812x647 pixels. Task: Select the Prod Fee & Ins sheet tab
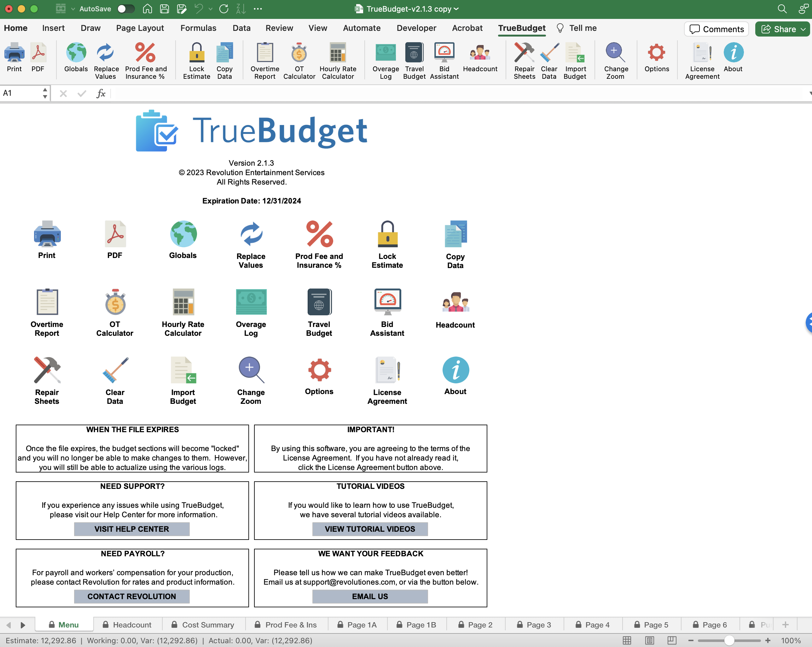pyautogui.click(x=286, y=624)
